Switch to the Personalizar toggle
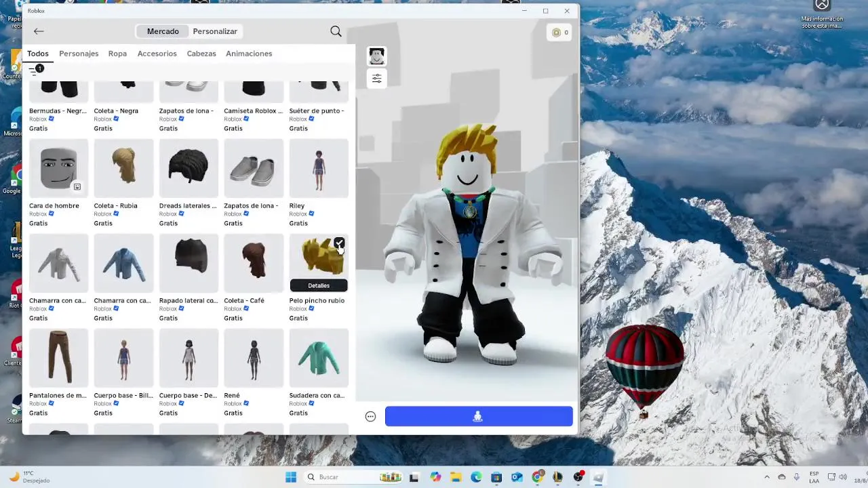Screen dimensions: 868x488 215,31
